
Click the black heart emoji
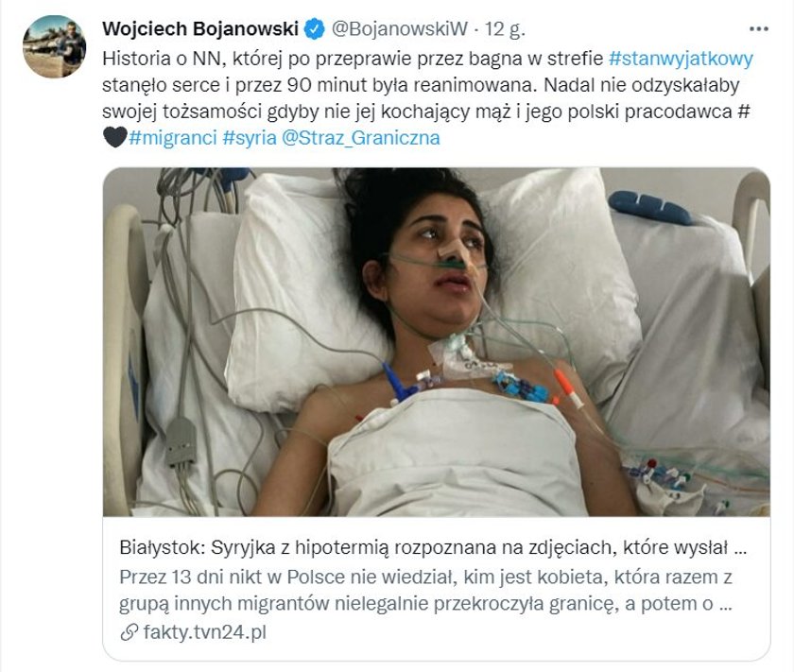pos(115,137)
